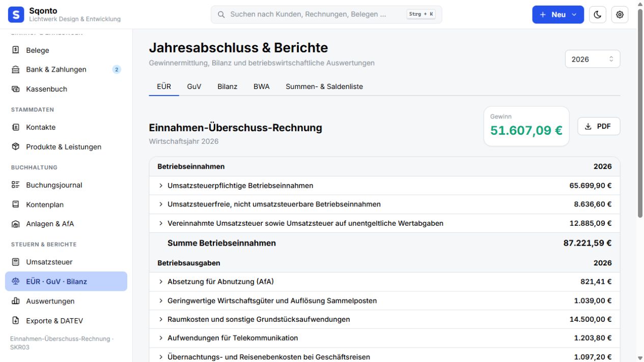
Task: Open Exporte & DATEV
Action: click(x=66, y=321)
